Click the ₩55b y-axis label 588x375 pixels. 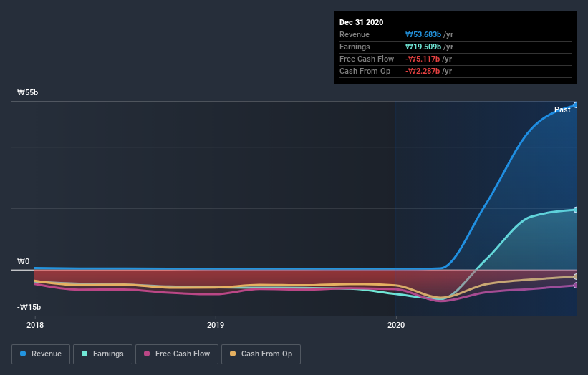(x=27, y=92)
